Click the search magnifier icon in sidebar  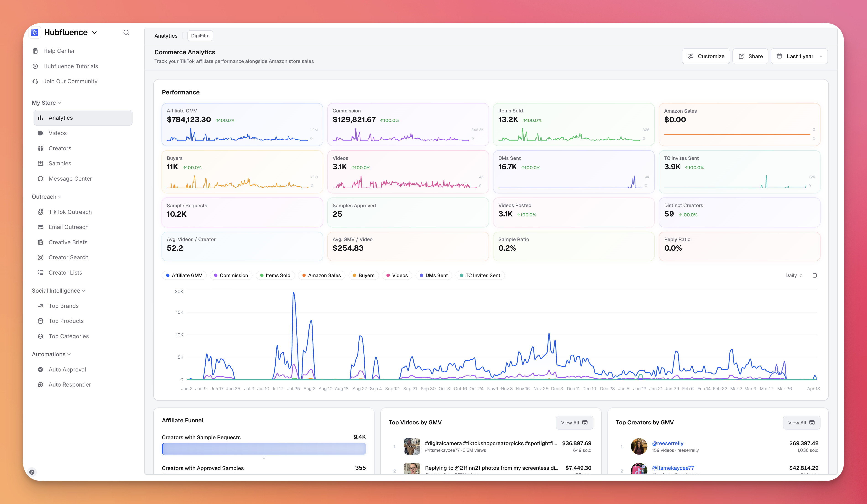coord(126,32)
